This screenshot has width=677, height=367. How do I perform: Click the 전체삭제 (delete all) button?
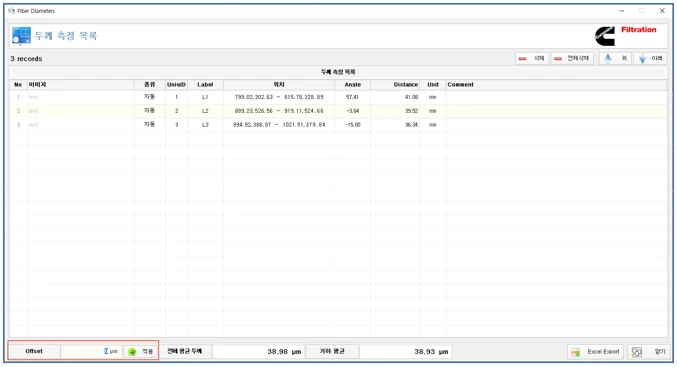pyautogui.click(x=572, y=58)
